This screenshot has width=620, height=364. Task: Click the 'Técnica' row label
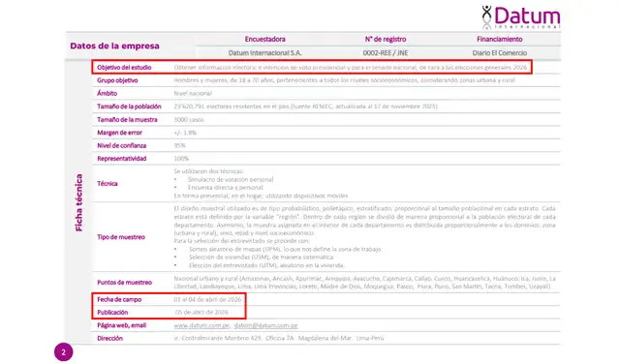coord(108,183)
